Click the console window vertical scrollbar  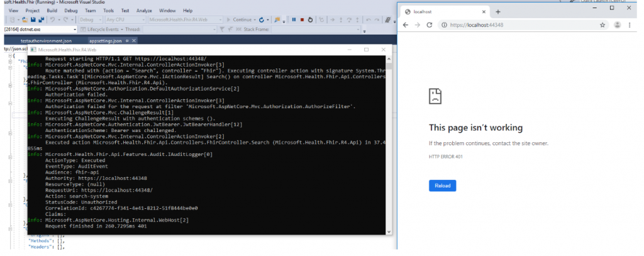pos(389,145)
